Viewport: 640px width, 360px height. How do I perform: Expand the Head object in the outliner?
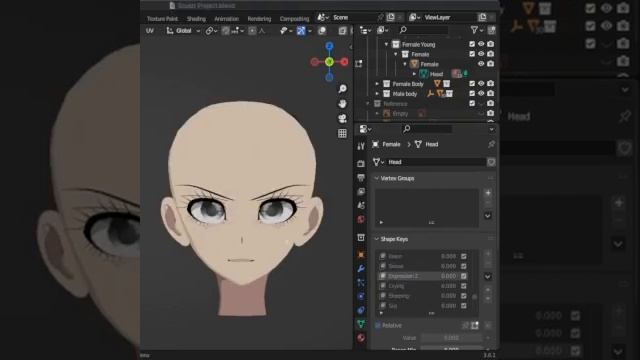(x=414, y=74)
